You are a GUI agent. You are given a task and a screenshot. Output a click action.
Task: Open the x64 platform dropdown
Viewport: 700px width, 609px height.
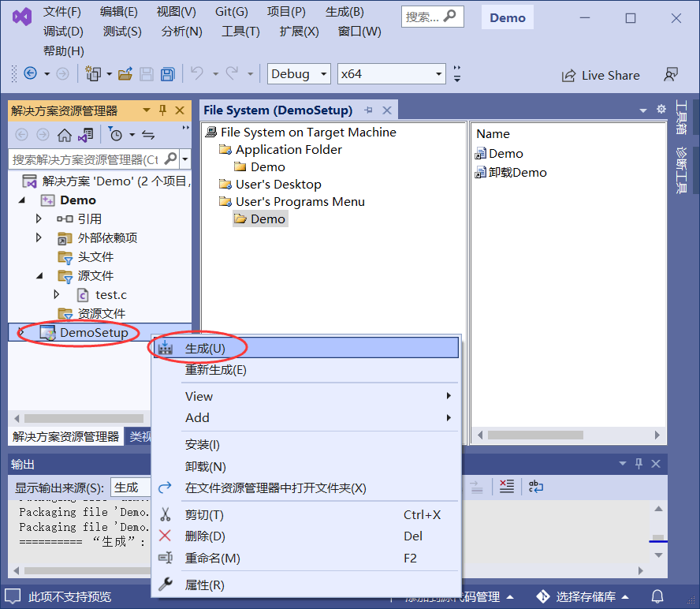click(x=391, y=74)
